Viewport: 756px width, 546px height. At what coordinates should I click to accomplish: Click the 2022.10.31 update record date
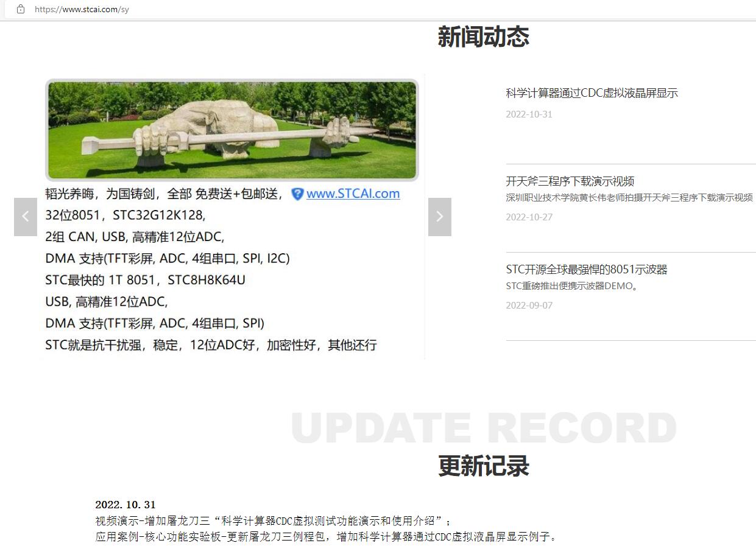coord(125,505)
